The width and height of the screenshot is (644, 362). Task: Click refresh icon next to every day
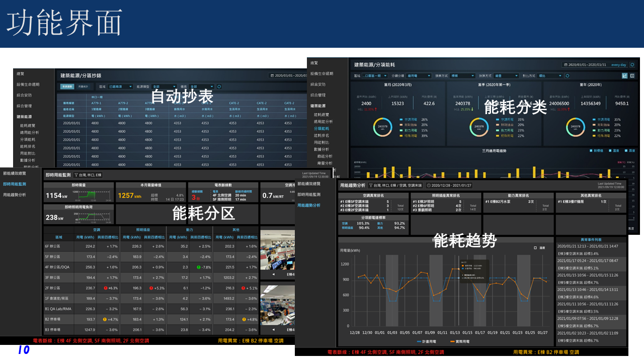pos(631,65)
